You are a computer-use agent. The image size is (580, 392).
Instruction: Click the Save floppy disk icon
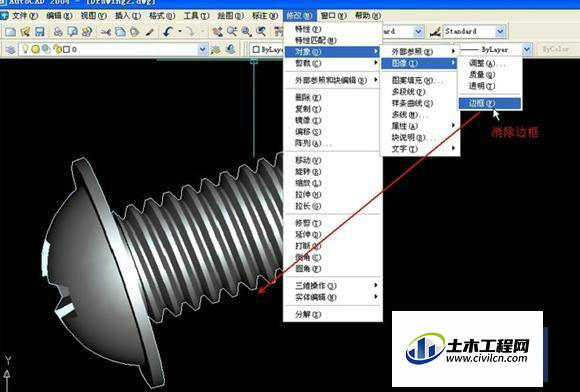click(x=40, y=32)
